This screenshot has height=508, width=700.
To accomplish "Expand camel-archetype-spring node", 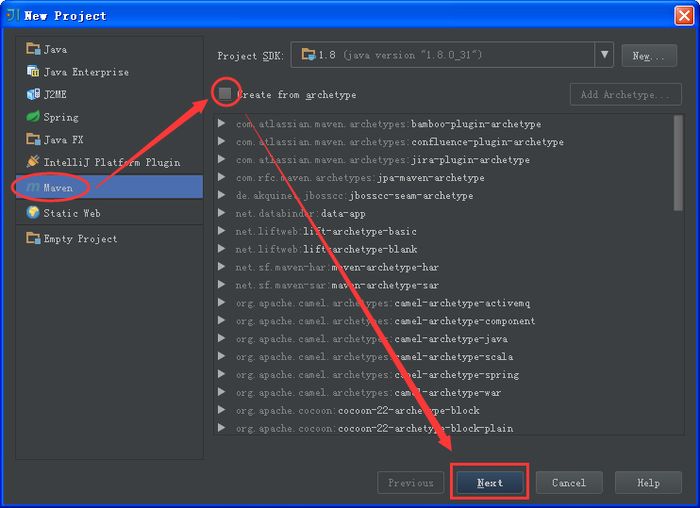I will 221,374.
